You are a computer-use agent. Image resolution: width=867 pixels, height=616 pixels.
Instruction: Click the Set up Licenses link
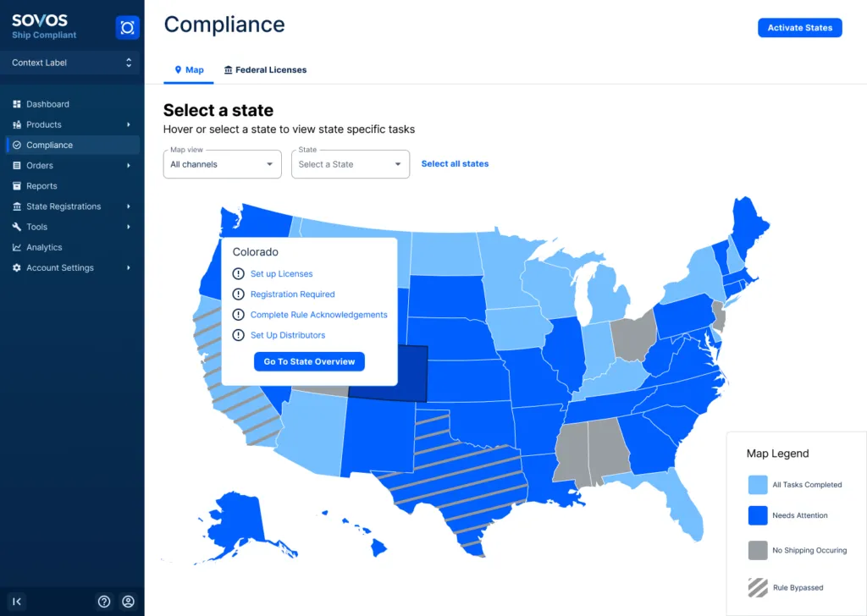point(282,273)
